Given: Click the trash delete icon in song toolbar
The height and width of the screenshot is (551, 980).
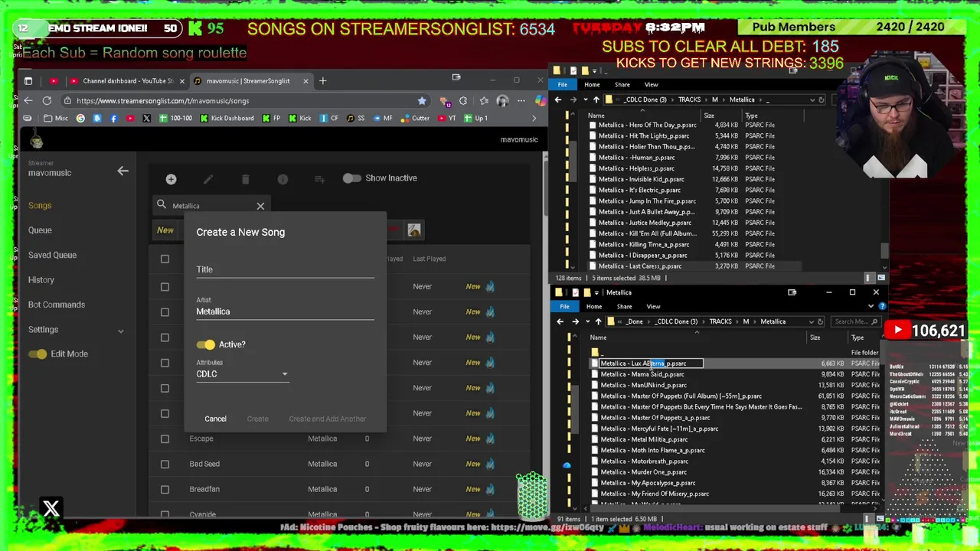Looking at the screenshot, I should 245,179.
